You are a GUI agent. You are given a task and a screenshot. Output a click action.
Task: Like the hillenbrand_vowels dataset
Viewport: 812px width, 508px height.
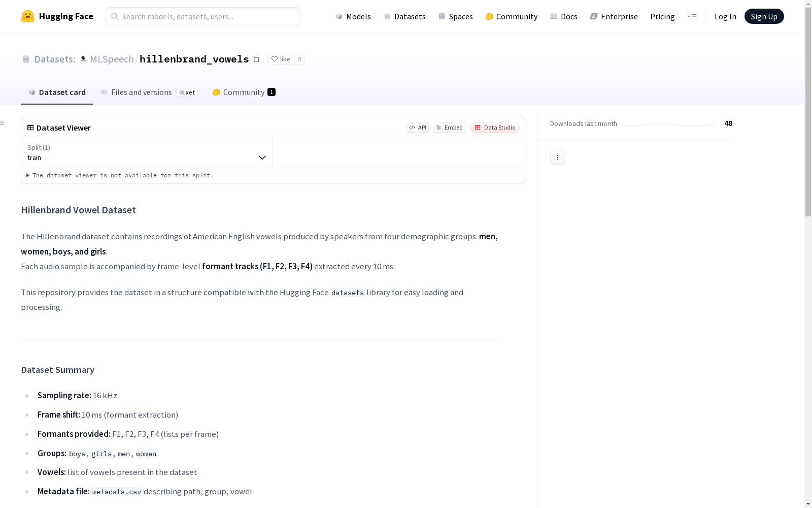tap(281, 59)
